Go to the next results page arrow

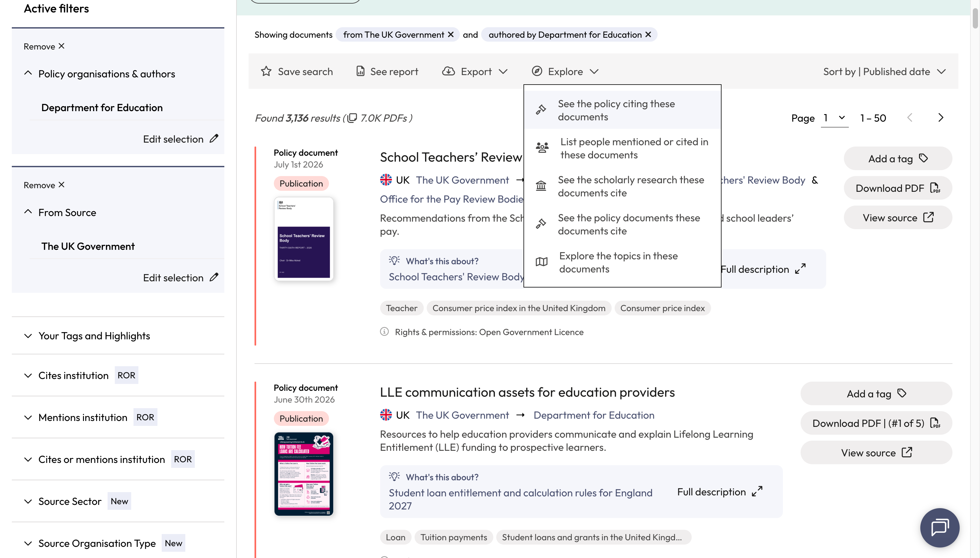coord(941,118)
